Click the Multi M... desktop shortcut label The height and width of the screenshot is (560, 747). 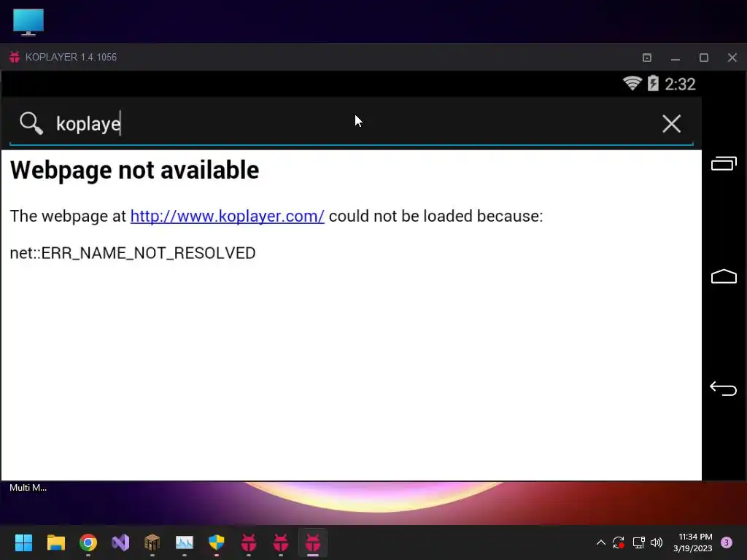[28, 488]
